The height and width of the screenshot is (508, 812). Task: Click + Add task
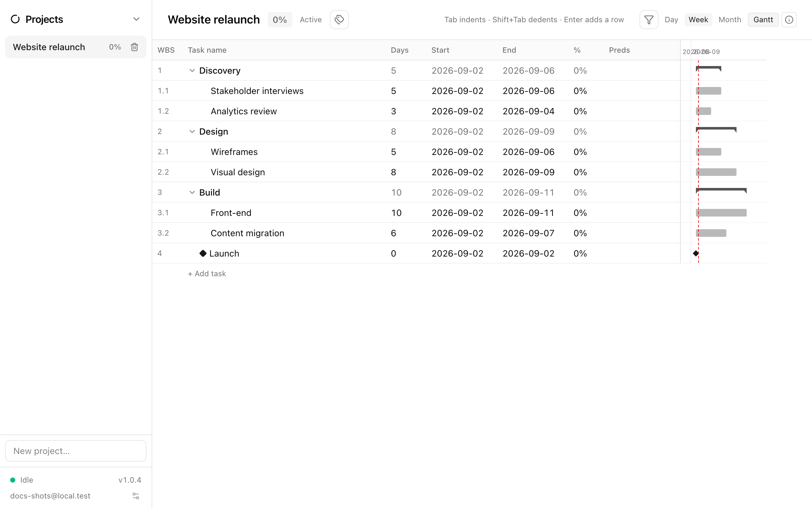(x=207, y=273)
